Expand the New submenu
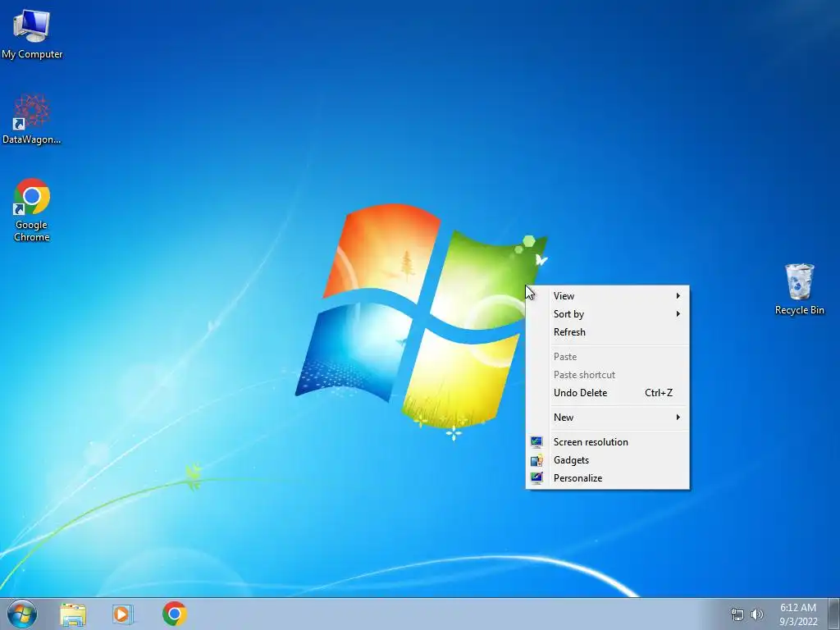Screen dimensions: 840x630 tap(608, 418)
